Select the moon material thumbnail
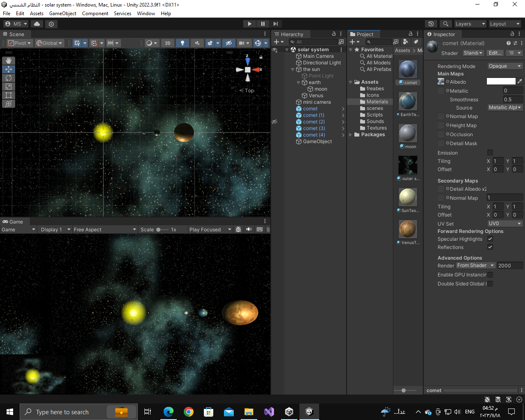 [407, 133]
